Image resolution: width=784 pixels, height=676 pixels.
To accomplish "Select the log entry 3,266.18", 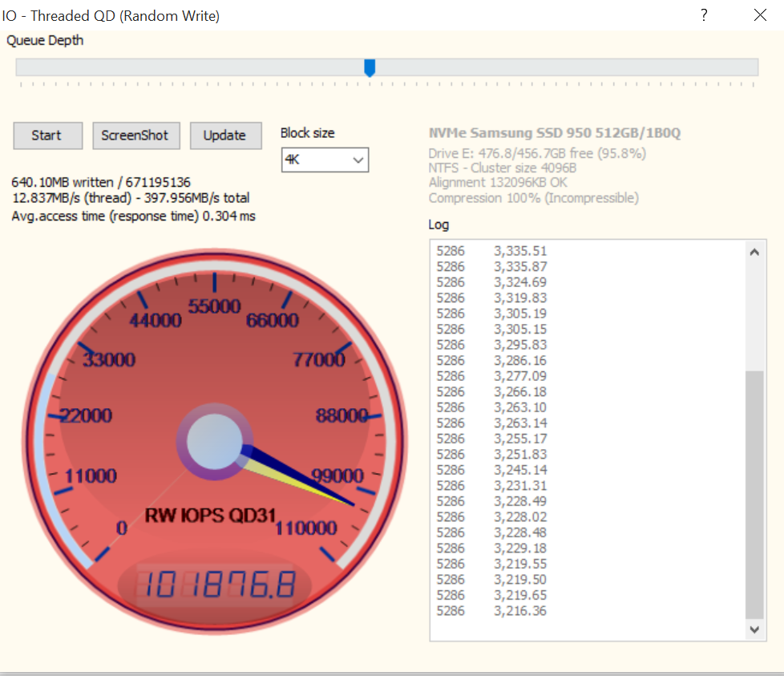I will [x=519, y=391].
